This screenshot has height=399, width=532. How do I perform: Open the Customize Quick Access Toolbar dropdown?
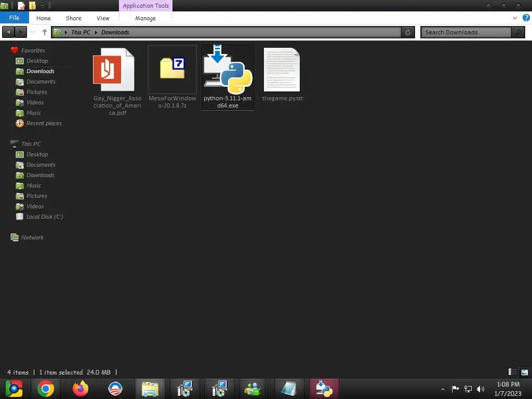(43, 6)
